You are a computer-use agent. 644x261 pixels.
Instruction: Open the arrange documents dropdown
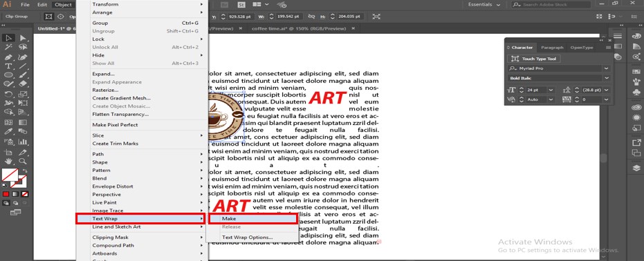(261, 5)
